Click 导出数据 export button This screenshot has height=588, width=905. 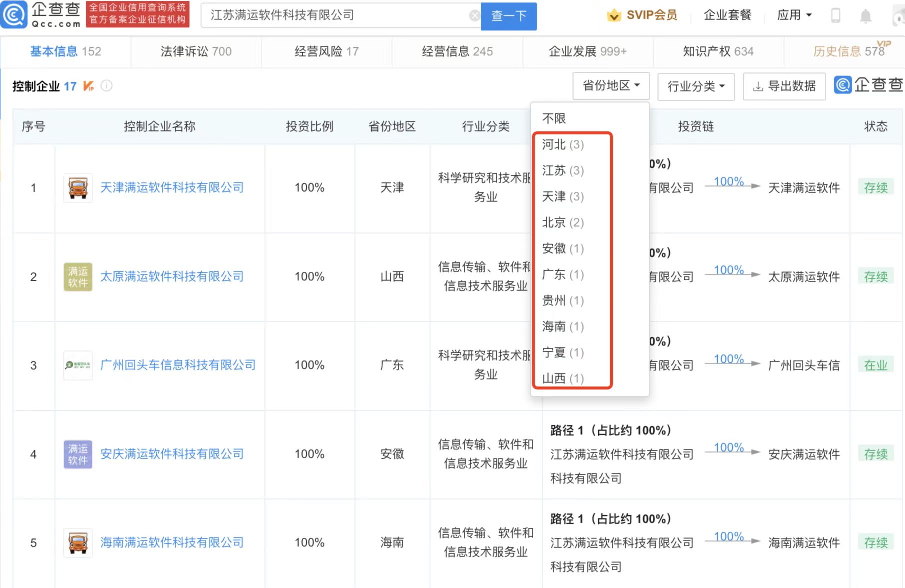(x=784, y=86)
